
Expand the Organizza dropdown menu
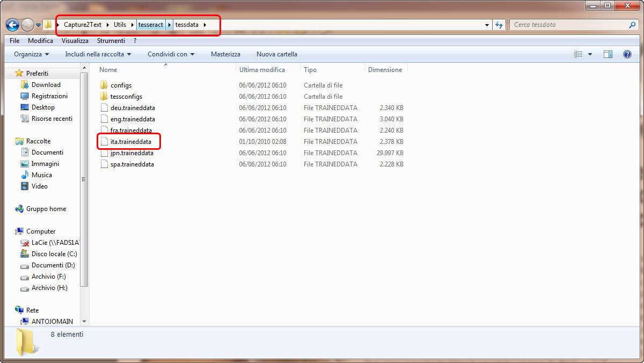pyautogui.click(x=31, y=54)
